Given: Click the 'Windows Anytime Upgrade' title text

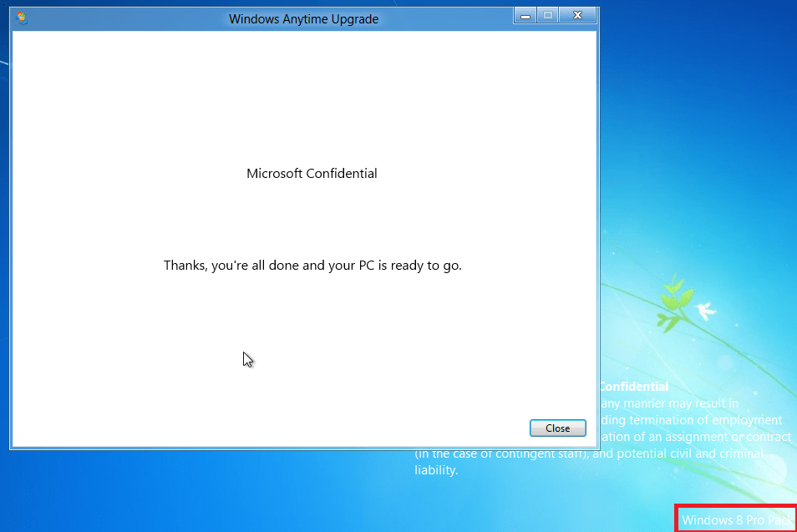Looking at the screenshot, I should (x=303, y=19).
